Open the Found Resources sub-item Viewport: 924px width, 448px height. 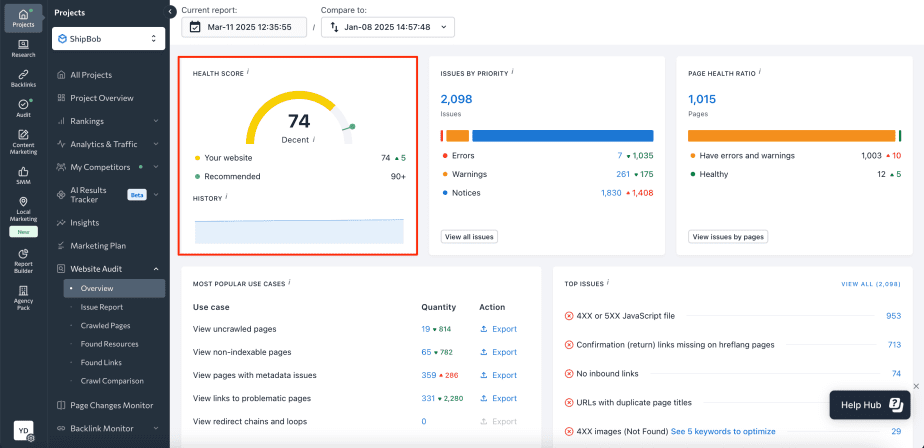point(109,344)
